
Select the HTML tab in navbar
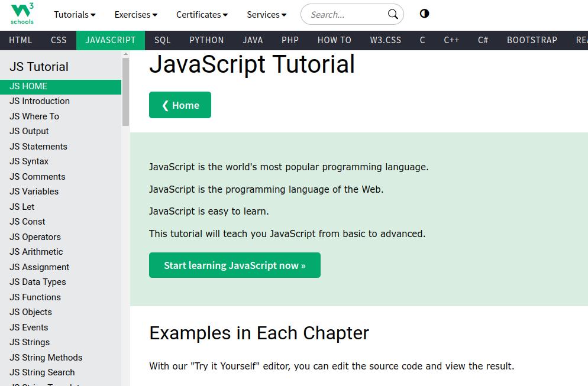[x=21, y=40]
